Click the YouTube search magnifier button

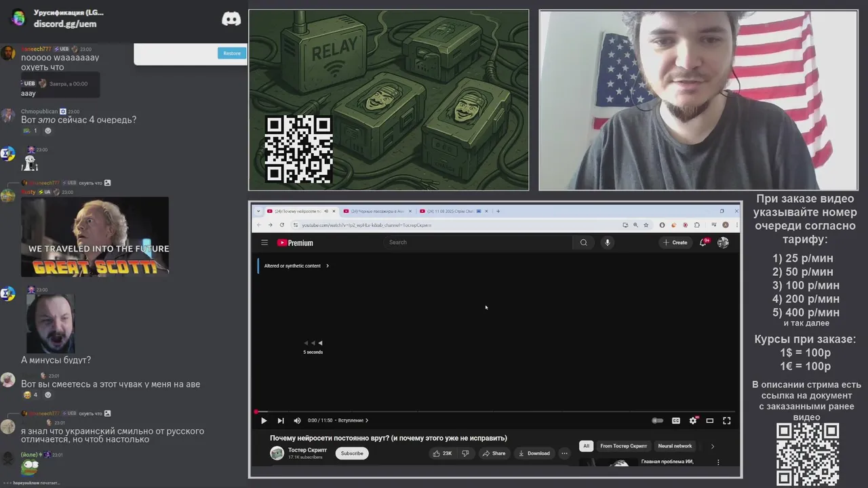click(x=583, y=243)
